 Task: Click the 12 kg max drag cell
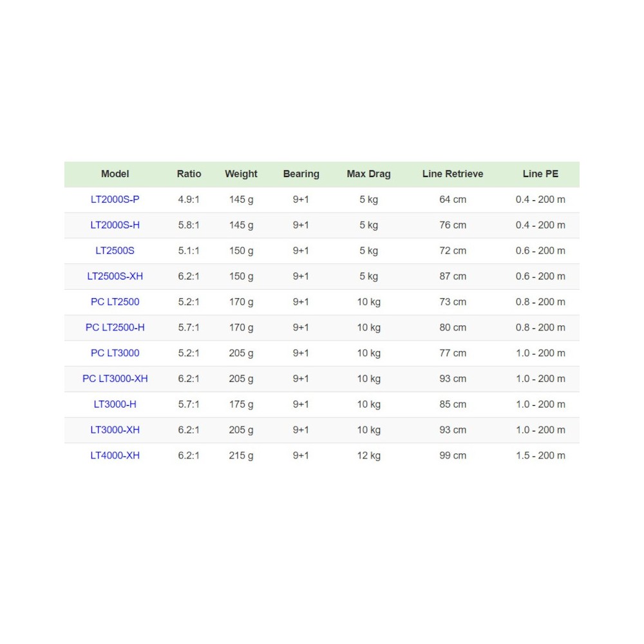[x=368, y=456]
